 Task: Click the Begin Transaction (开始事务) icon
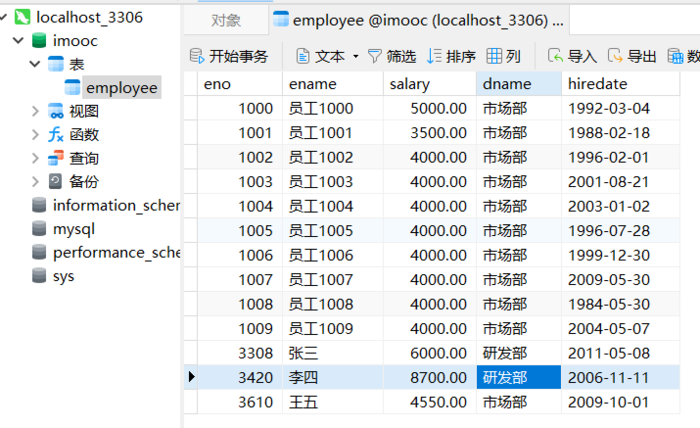[x=196, y=57]
